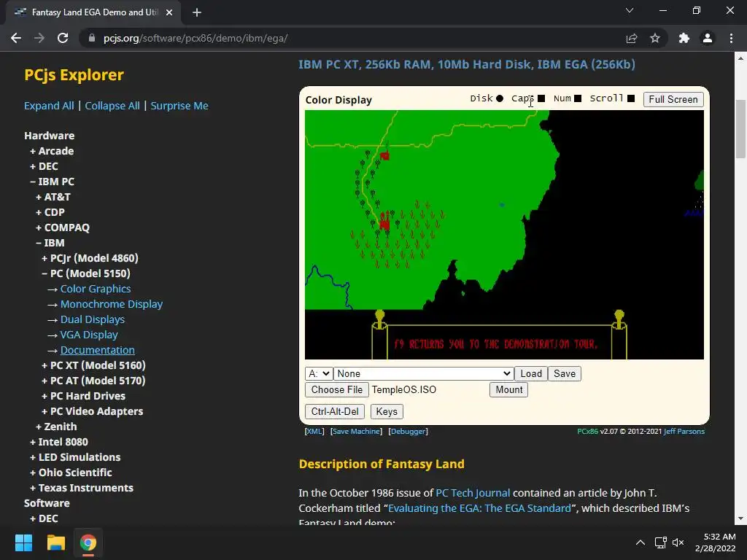This screenshot has height=560, width=747.
Task: Click the Mount button
Action: point(508,389)
